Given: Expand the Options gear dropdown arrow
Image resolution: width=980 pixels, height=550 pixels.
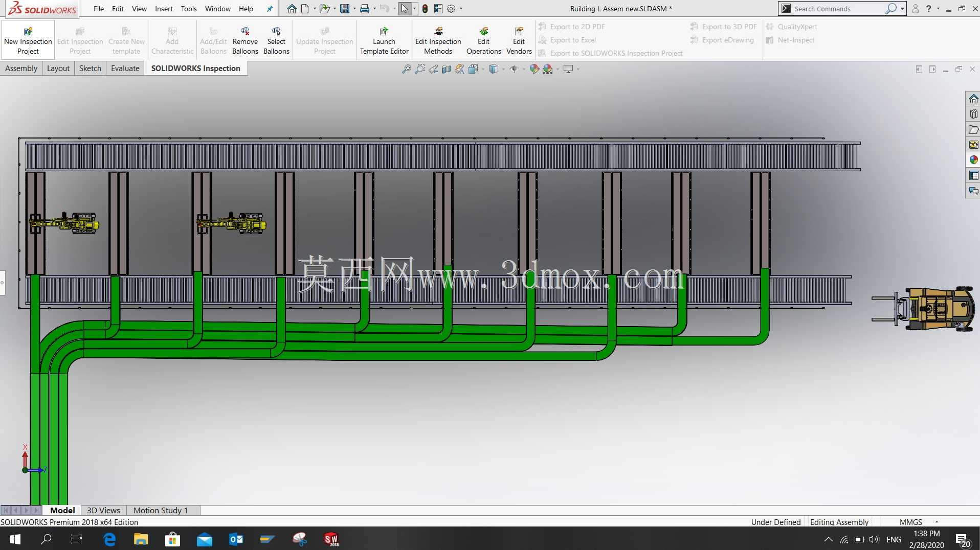Looking at the screenshot, I should [461, 9].
